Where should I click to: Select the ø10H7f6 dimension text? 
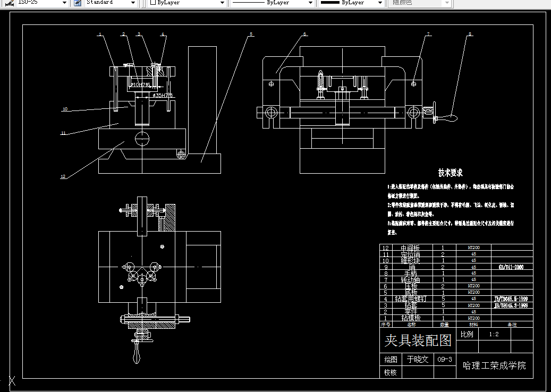pyautogui.click(x=141, y=84)
